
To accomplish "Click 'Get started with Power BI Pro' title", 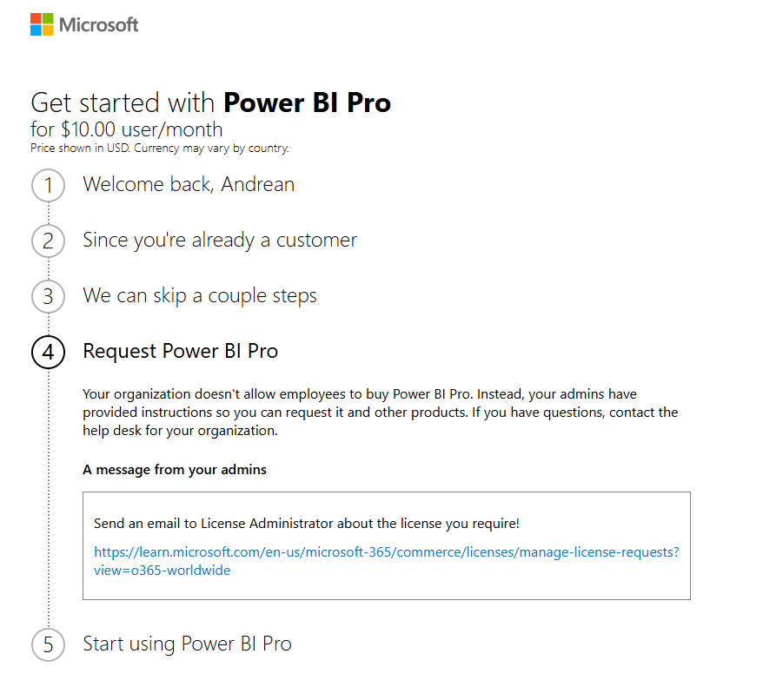I will [210, 102].
